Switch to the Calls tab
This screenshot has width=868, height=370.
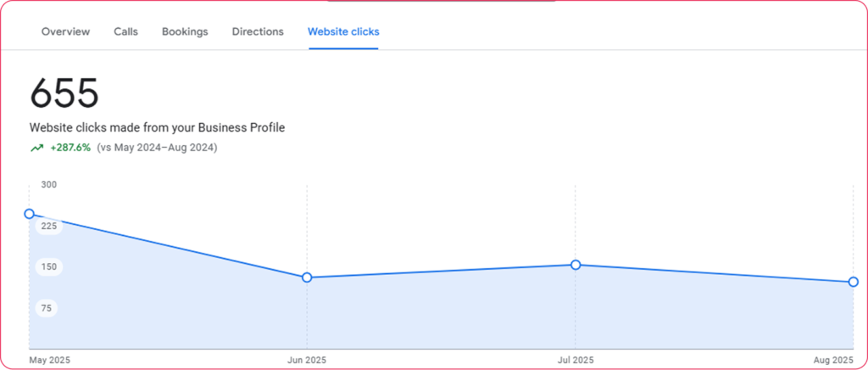[x=125, y=31]
